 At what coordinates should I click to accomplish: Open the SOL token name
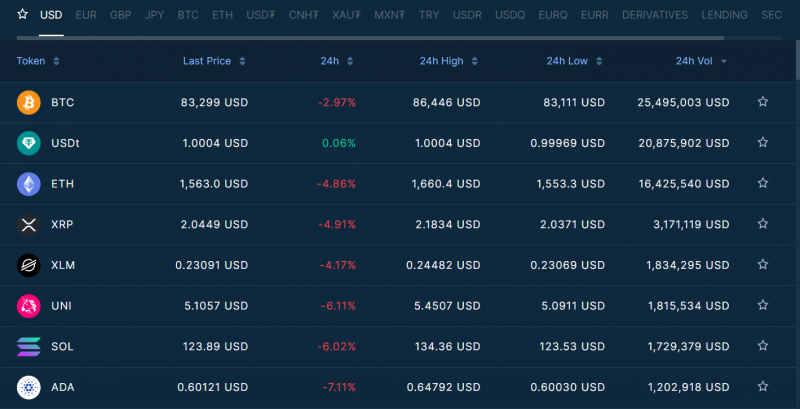[x=62, y=347]
